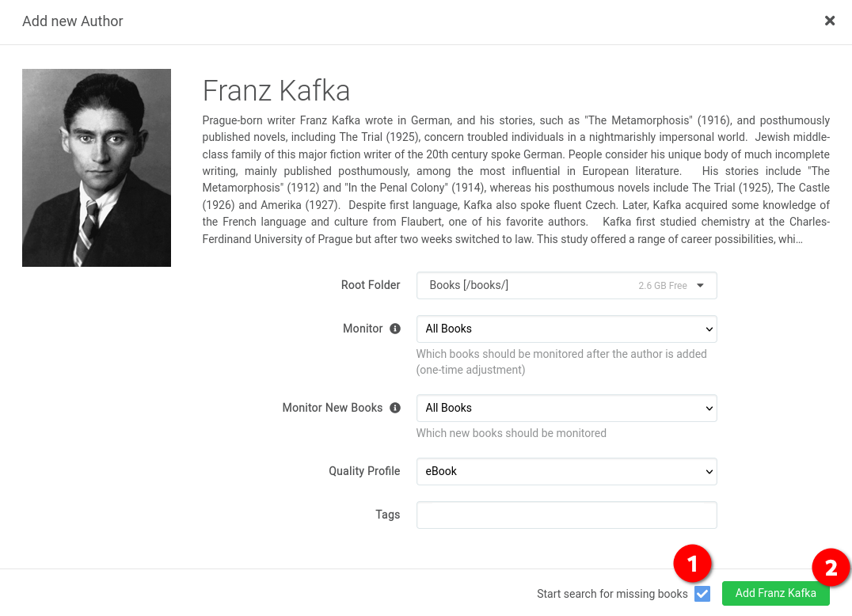Open the Monitor All Books dropdown
The image size is (852, 616).
coord(567,329)
